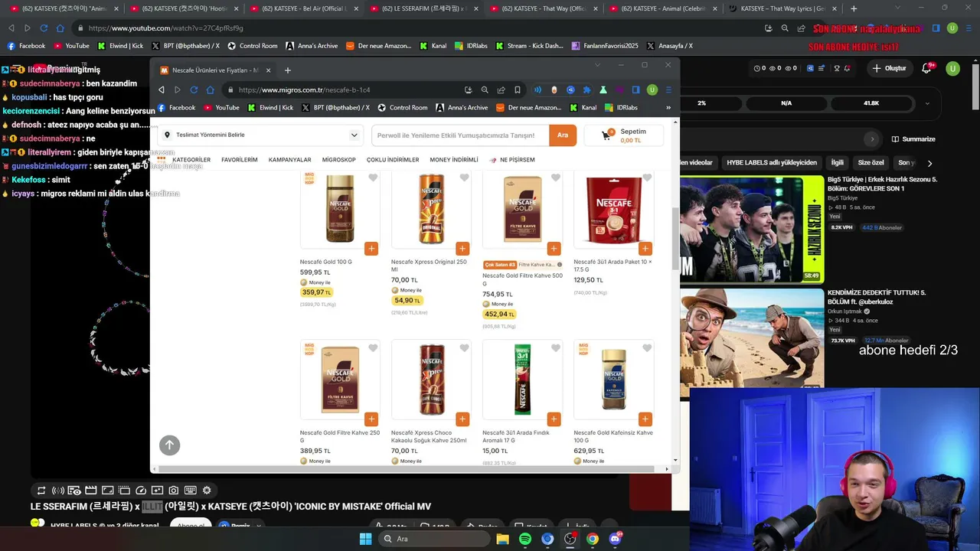
Task: Open the ÇOKLU İNDİRİMLER menu item
Action: pos(393,160)
